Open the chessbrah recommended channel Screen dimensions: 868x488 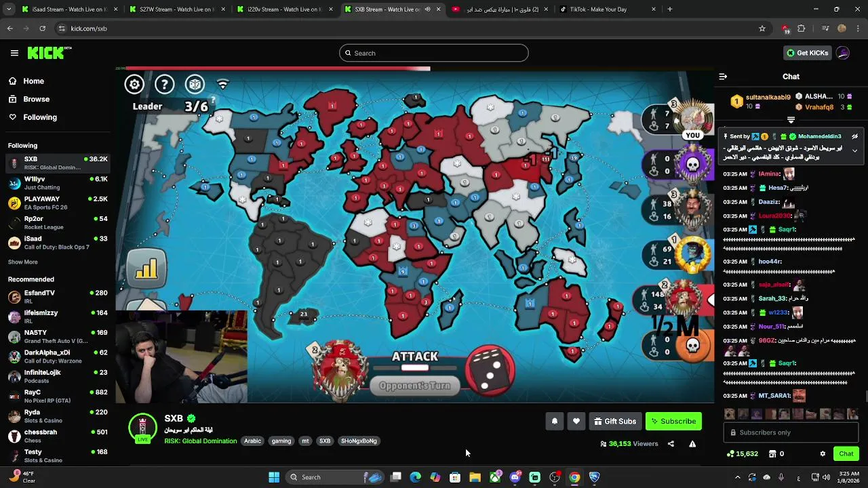point(58,436)
